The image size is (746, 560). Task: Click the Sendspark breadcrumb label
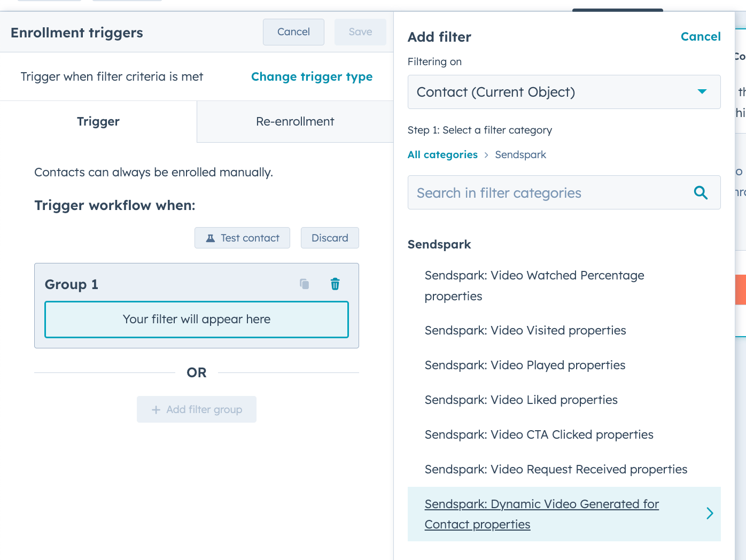(520, 155)
